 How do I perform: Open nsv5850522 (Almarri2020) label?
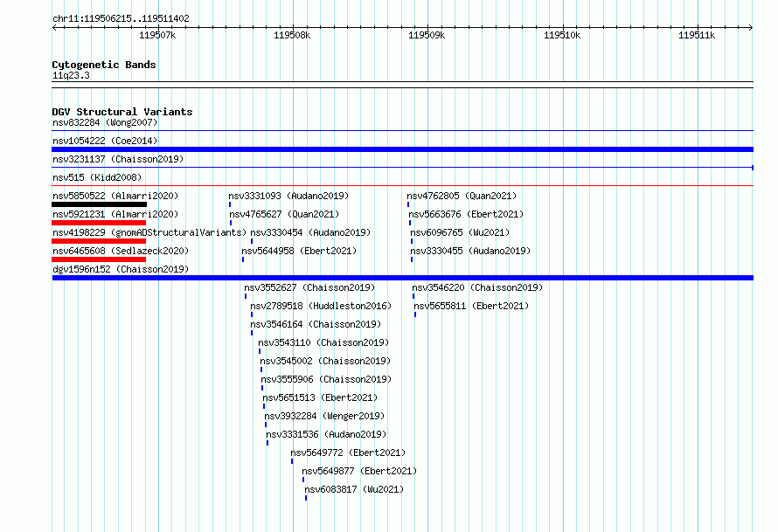(x=115, y=196)
